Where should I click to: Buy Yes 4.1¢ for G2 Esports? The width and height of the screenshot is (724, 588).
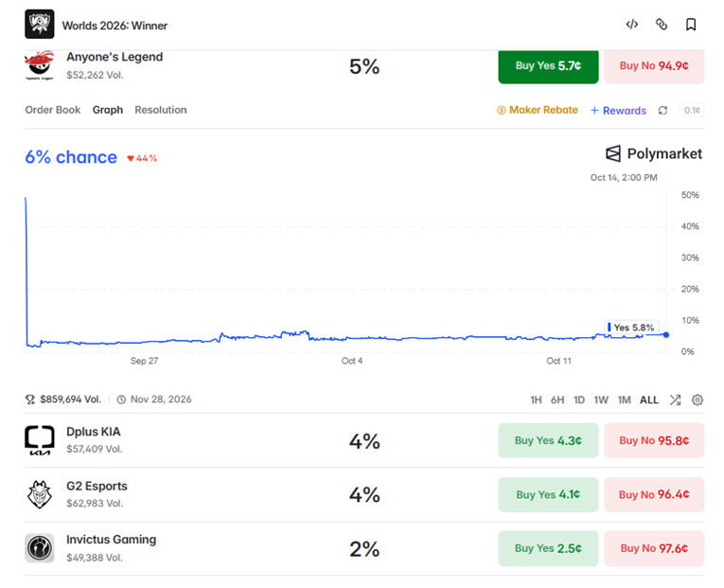pos(548,494)
